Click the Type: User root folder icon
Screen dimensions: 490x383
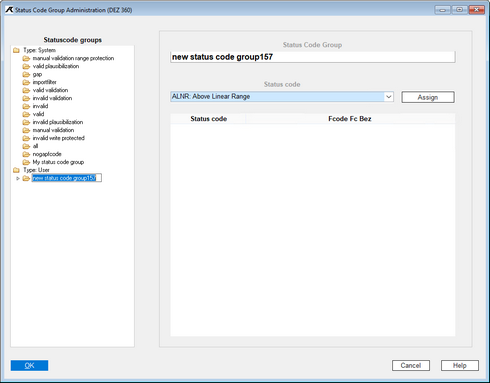coord(16,170)
